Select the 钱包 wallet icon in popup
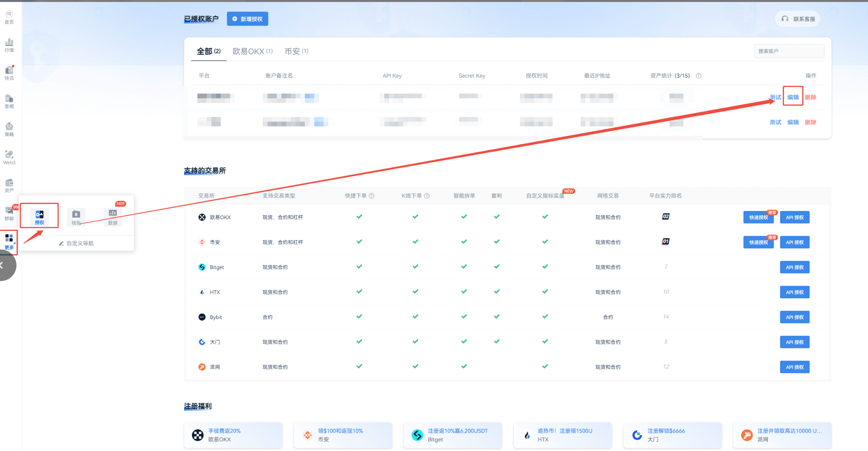The image size is (868, 451). [x=76, y=217]
